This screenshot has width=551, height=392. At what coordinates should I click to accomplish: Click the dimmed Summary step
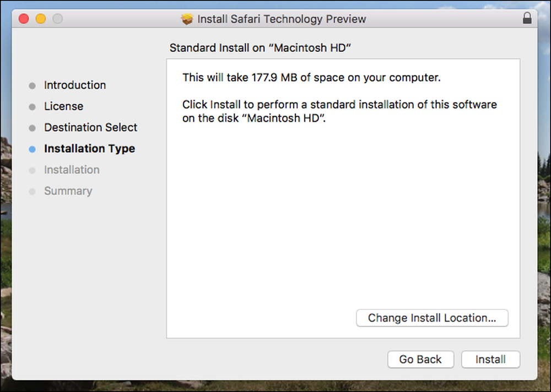pos(68,190)
